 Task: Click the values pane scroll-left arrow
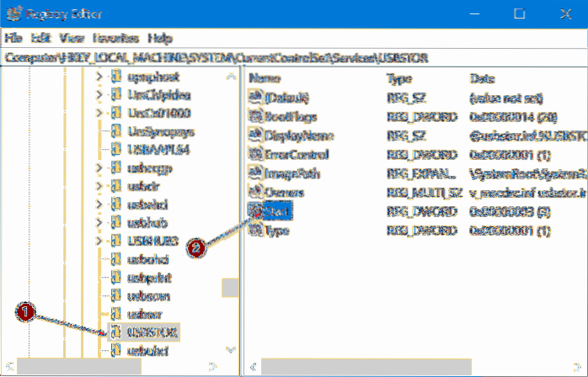pyautogui.click(x=253, y=367)
